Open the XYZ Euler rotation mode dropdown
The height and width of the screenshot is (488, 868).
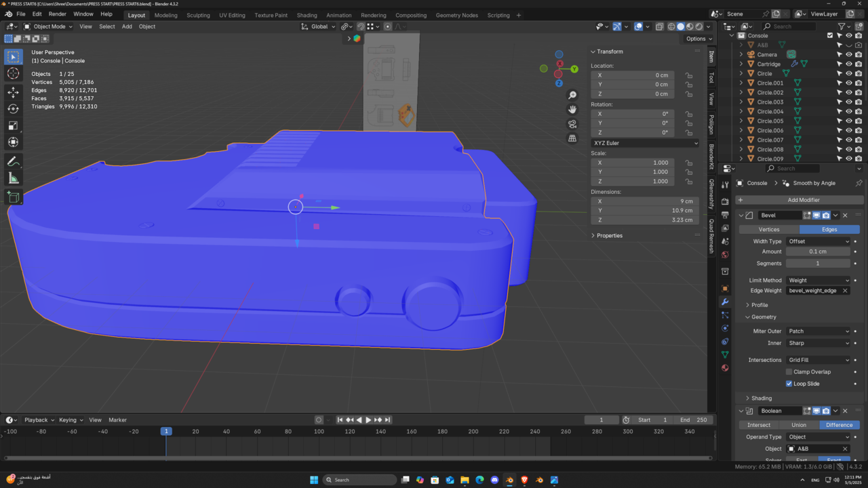tap(644, 143)
